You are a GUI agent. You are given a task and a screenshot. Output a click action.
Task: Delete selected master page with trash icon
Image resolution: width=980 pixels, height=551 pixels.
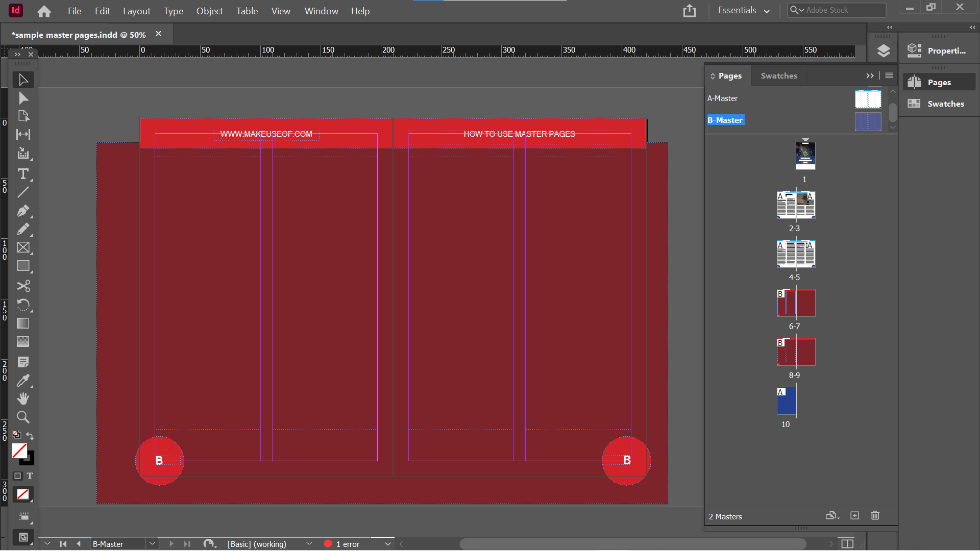tap(875, 516)
